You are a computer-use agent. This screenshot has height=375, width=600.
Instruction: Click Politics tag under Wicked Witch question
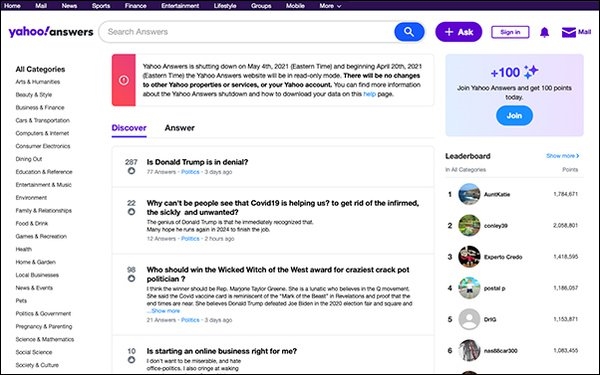pos(190,320)
